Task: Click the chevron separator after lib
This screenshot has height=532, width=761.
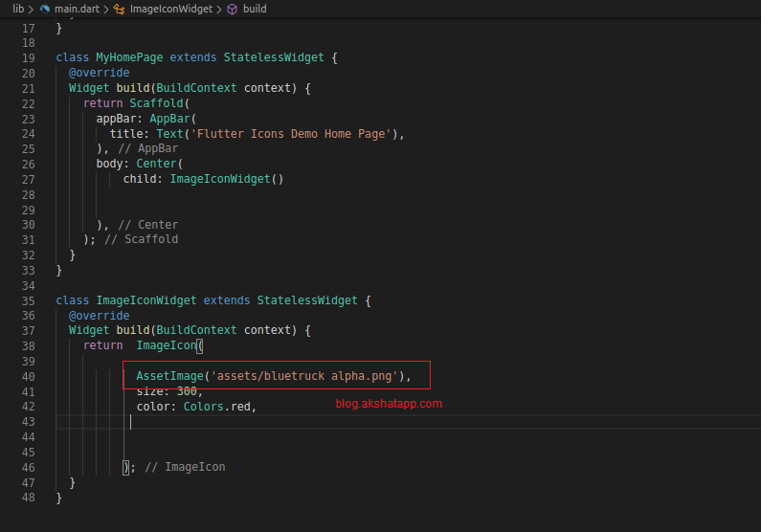Action: click(x=31, y=9)
